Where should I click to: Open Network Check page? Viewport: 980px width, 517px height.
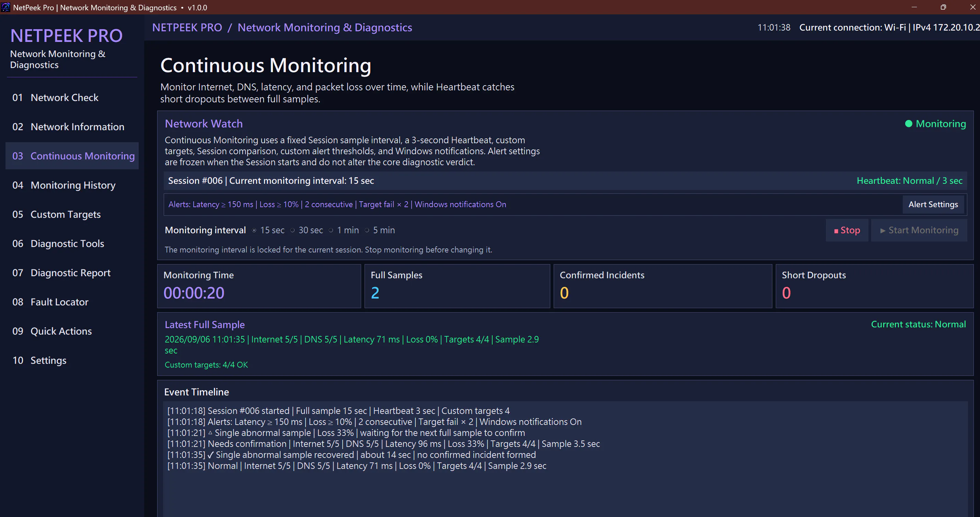[72, 98]
